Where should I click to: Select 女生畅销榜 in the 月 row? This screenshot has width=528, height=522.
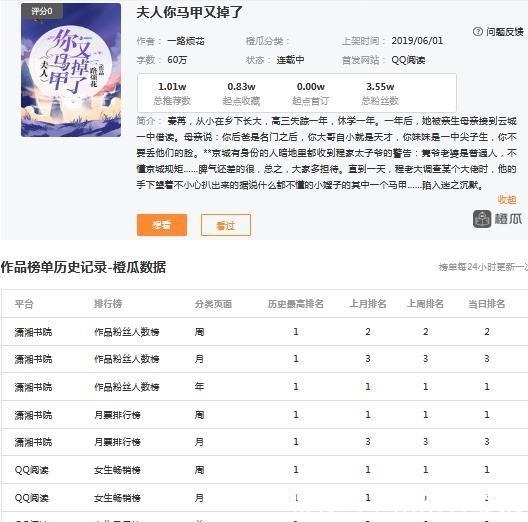coord(117,497)
